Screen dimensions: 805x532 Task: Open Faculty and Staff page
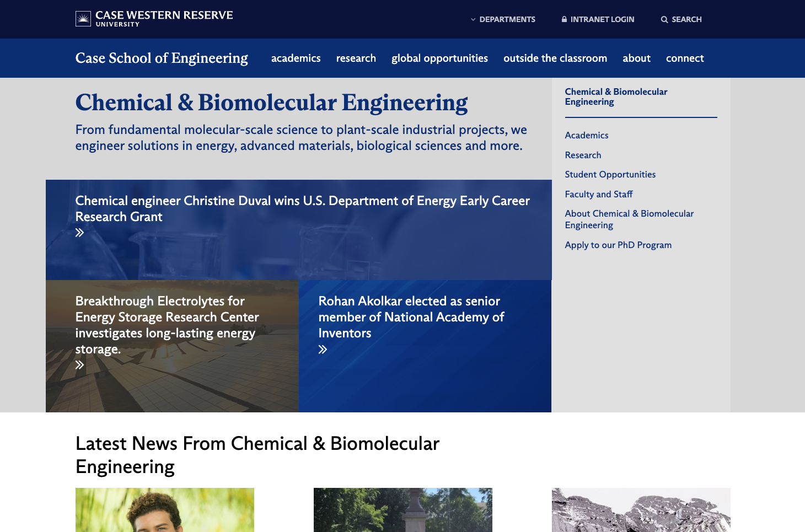point(599,194)
